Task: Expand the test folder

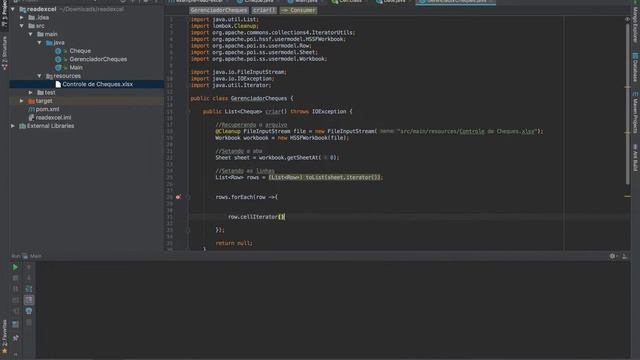Action: tap(31, 93)
